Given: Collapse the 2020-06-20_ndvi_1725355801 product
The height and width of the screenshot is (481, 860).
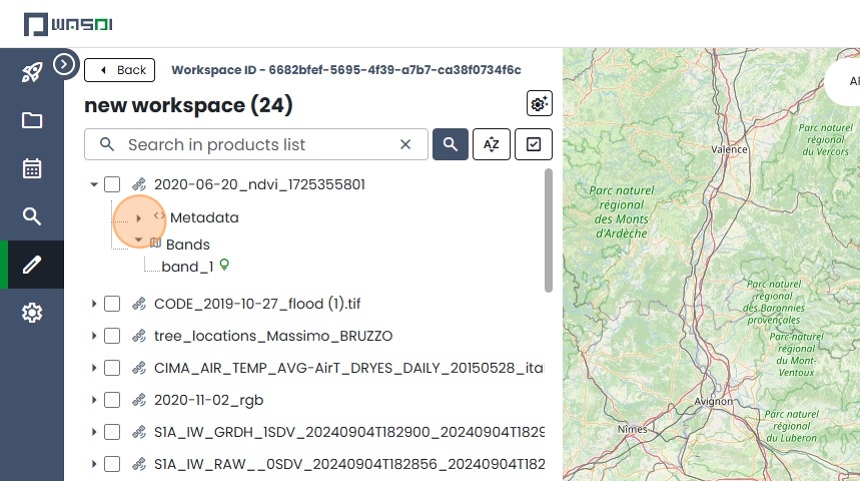Looking at the screenshot, I should (x=94, y=184).
